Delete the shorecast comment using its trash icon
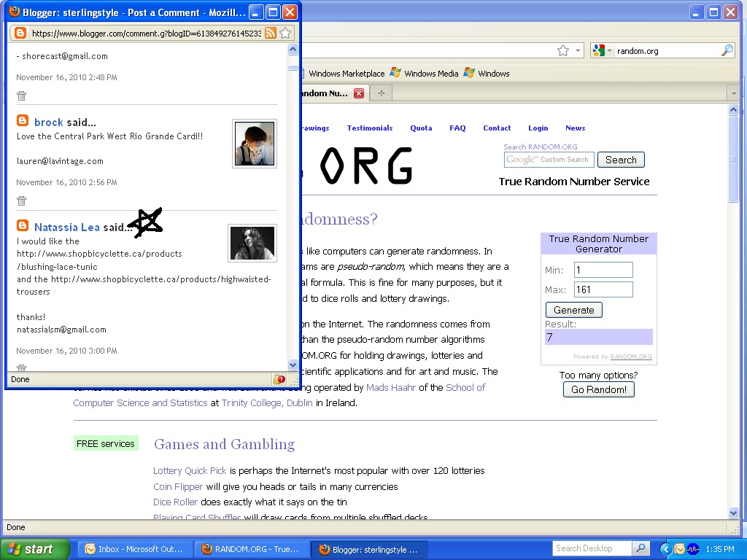 21,96
